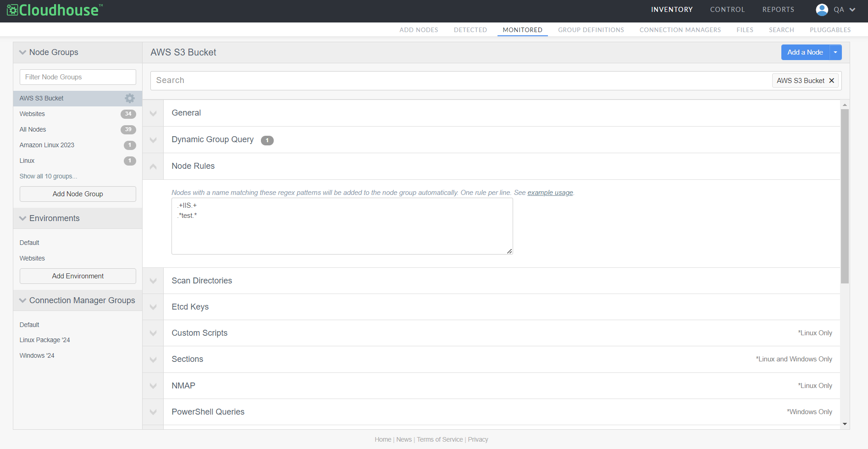
Task: Open the Inventory top menu
Action: [672, 10]
